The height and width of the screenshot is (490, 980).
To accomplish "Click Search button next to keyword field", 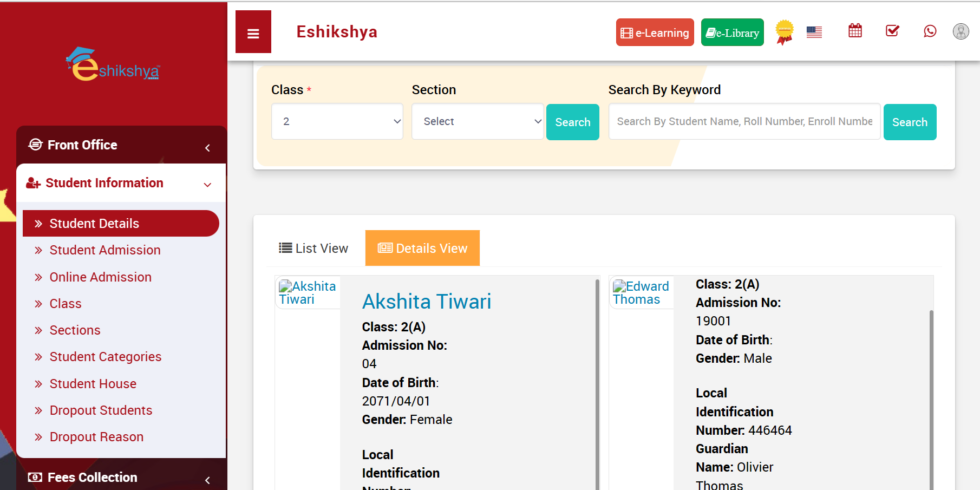I will (x=910, y=122).
